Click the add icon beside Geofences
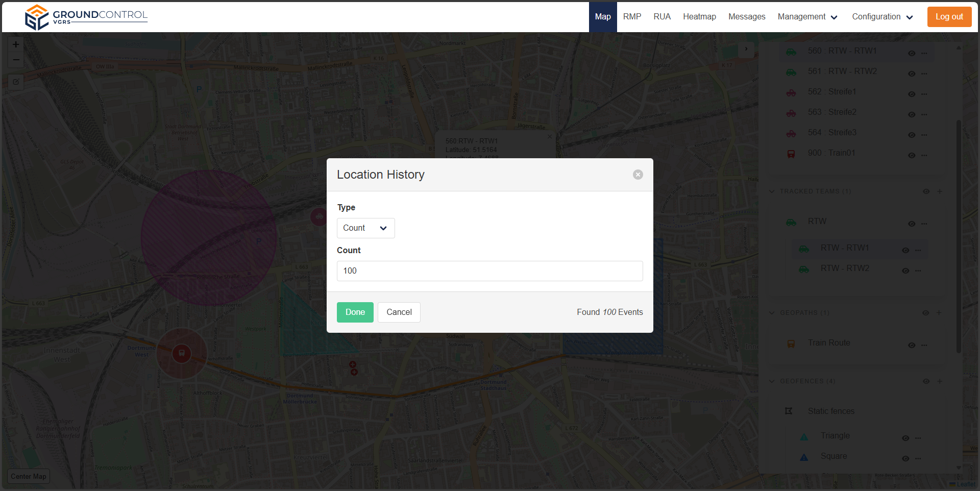 tap(940, 381)
